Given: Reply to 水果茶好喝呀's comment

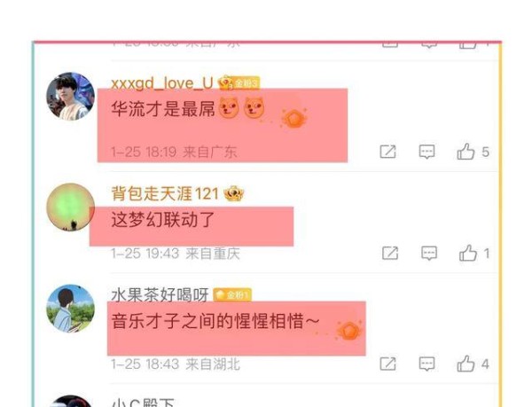Looking at the screenshot, I should [x=426, y=364].
